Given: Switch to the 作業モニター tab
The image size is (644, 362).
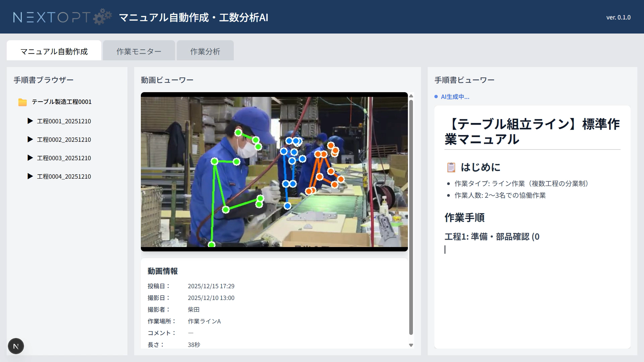Looking at the screenshot, I should click(139, 51).
